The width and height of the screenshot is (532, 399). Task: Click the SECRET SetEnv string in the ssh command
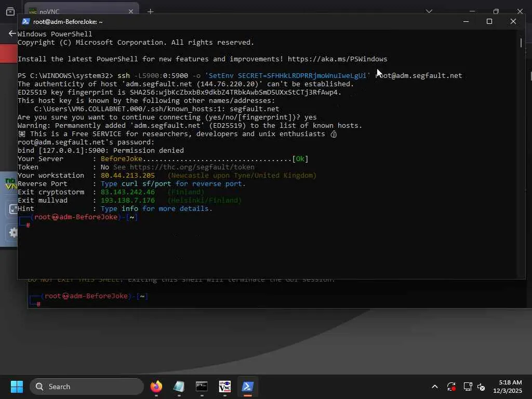click(287, 75)
